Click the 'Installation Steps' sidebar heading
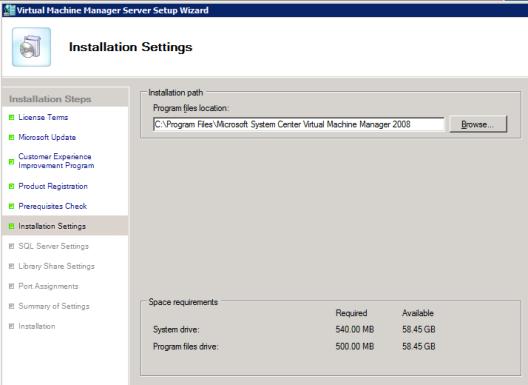528x385 pixels. [x=50, y=99]
